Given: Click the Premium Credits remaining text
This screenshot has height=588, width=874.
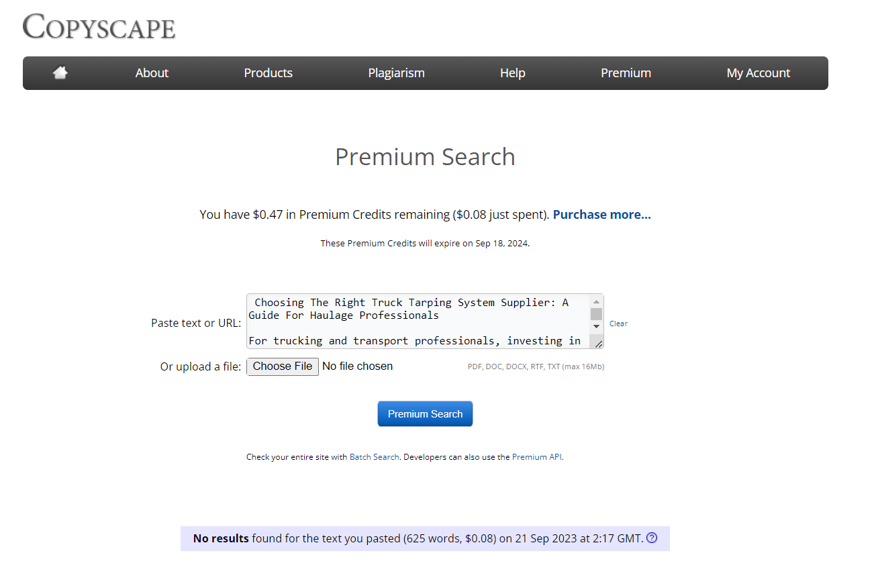Looking at the screenshot, I should (375, 215).
